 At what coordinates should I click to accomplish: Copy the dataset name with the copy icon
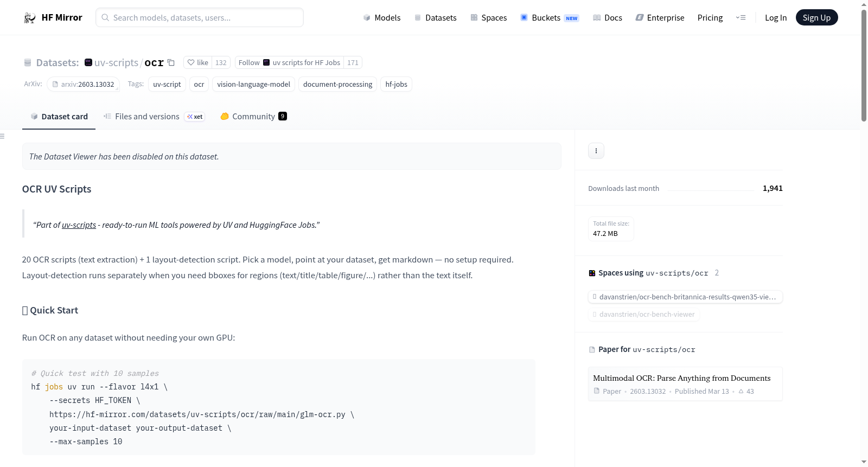pyautogui.click(x=171, y=62)
